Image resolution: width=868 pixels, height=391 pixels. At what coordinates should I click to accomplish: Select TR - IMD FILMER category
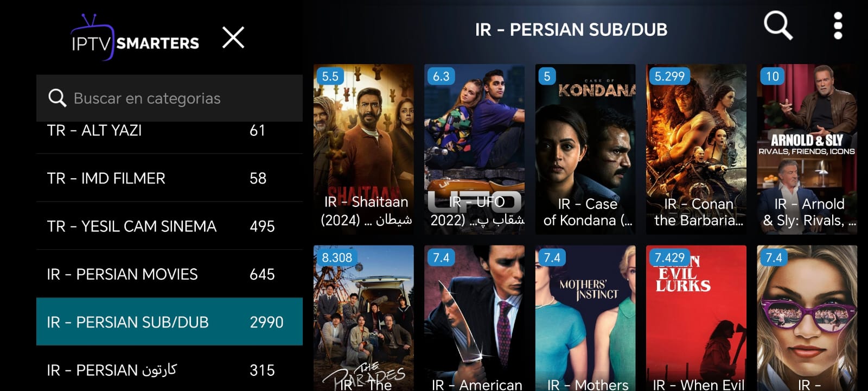click(x=169, y=178)
